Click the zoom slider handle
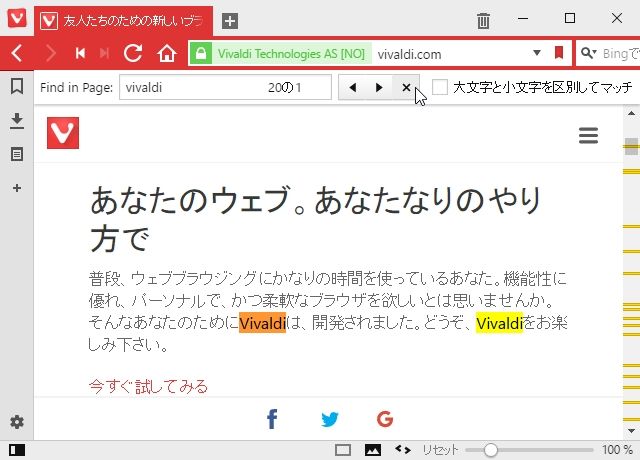The height and width of the screenshot is (460, 640). 491,450
